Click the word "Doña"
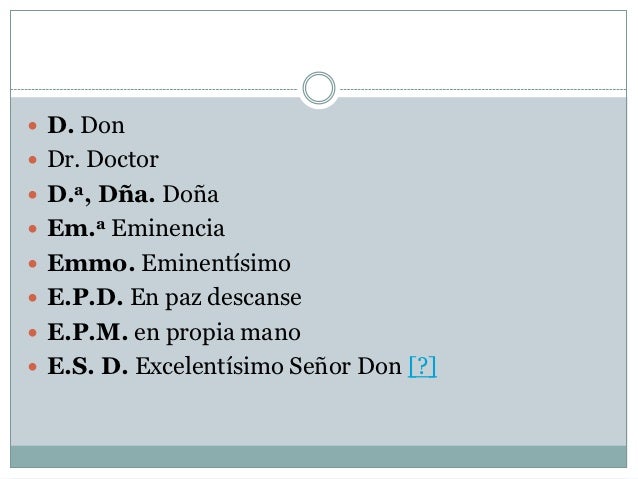Screen dimensions: 638x479 (x=190, y=194)
